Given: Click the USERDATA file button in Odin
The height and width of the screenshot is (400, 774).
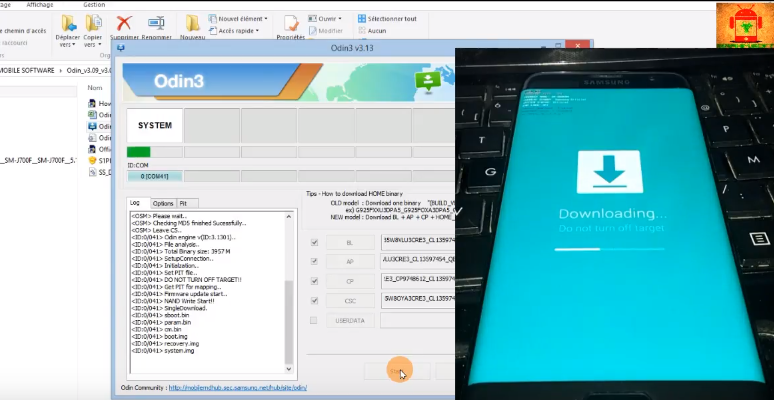Looking at the screenshot, I should [x=350, y=320].
